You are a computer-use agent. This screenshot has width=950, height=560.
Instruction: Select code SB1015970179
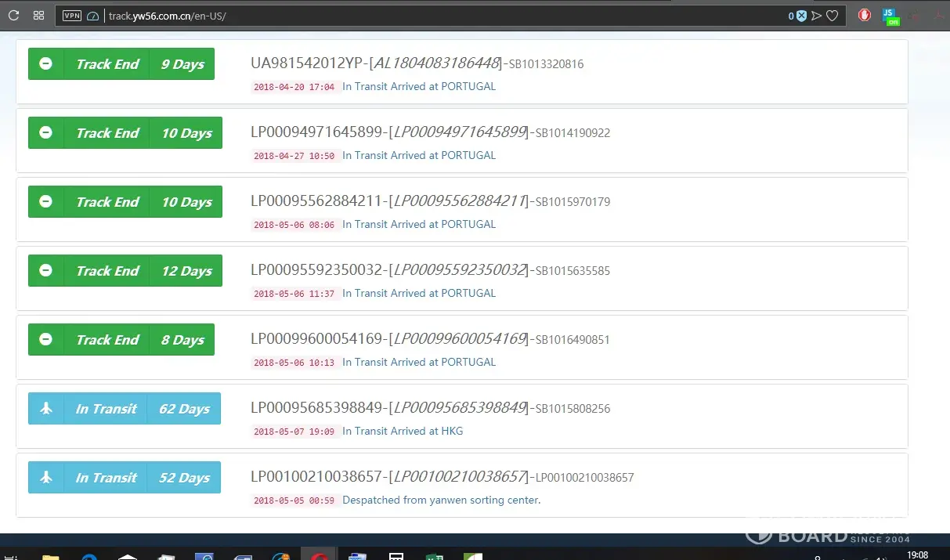(573, 202)
